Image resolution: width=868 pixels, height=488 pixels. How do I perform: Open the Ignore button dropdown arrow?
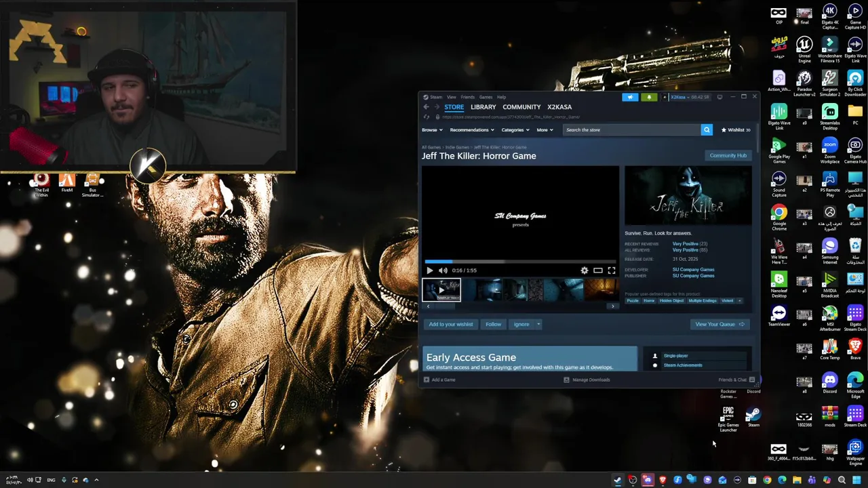tap(538, 324)
